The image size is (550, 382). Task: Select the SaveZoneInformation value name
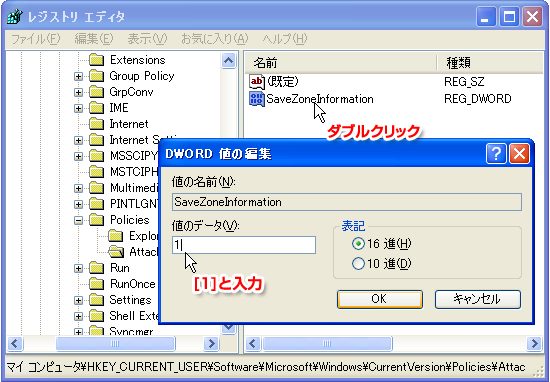320,99
